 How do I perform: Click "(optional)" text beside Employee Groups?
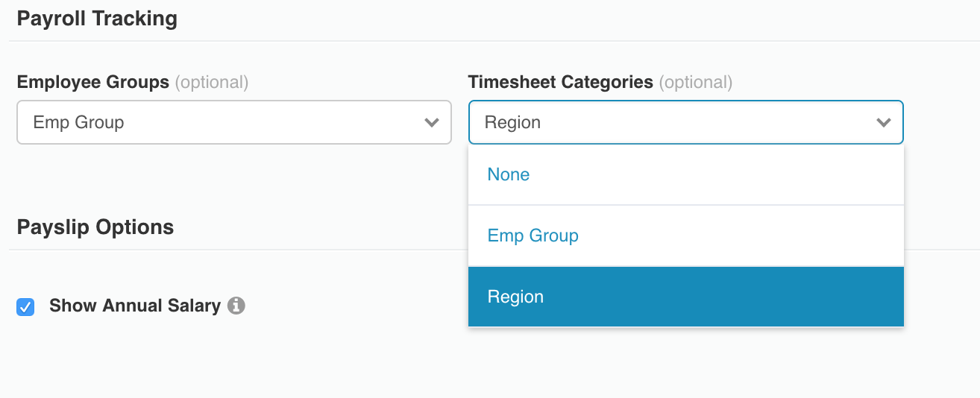click(x=211, y=82)
